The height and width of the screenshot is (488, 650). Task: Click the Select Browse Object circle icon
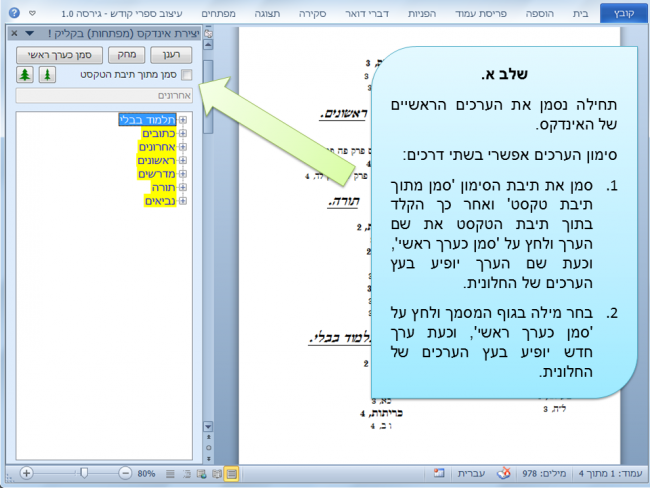tap(209, 448)
